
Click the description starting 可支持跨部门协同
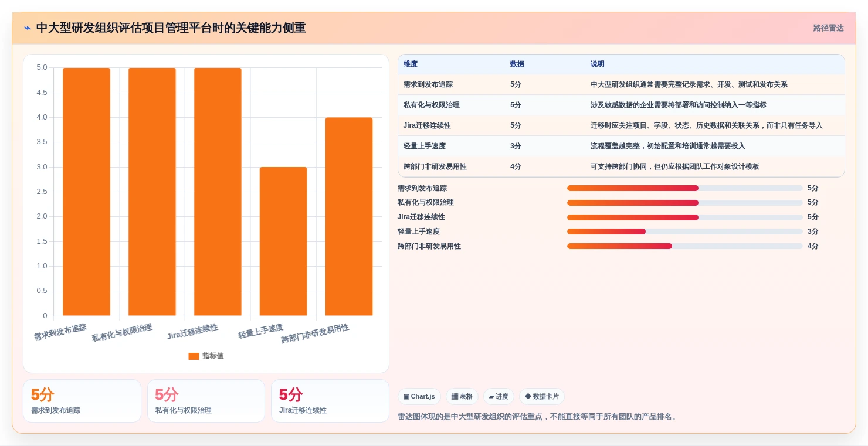click(675, 166)
